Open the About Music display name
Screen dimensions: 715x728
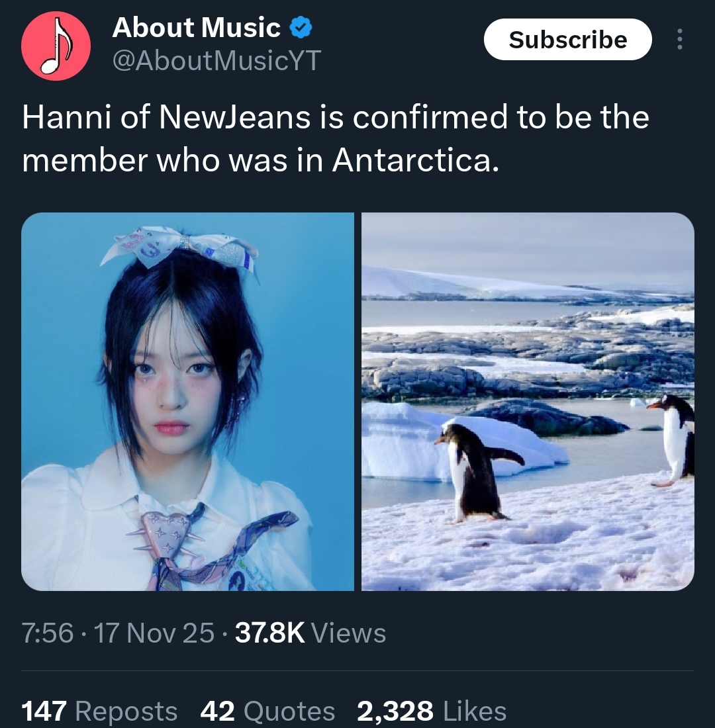pyautogui.click(x=196, y=27)
